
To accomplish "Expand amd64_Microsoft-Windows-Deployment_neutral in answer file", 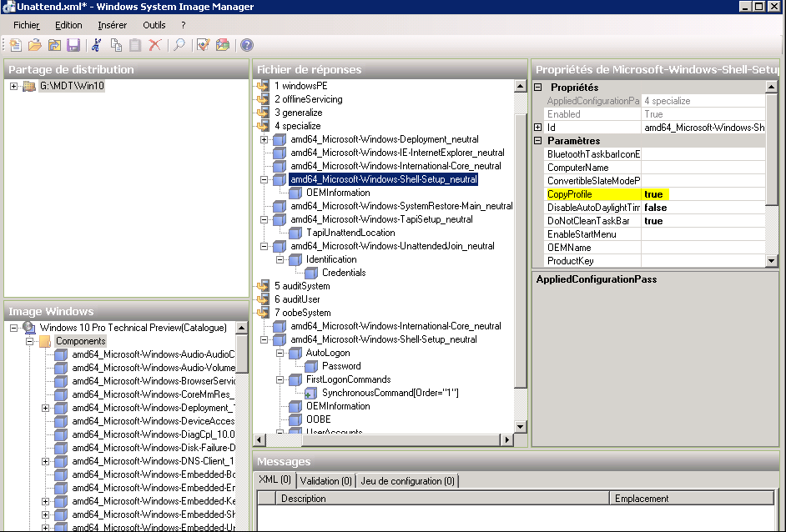I will [x=265, y=139].
